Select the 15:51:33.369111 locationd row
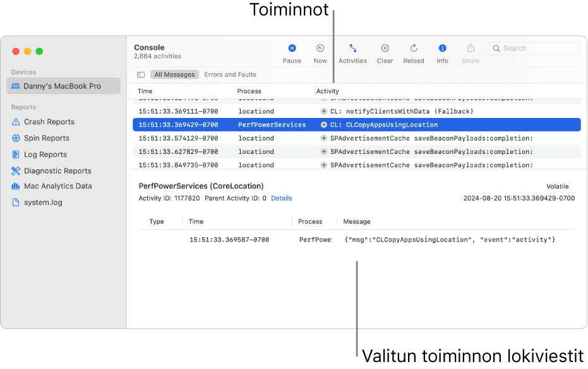Image resolution: width=588 pixels, height=369 pixels. [x=357, y=111]
